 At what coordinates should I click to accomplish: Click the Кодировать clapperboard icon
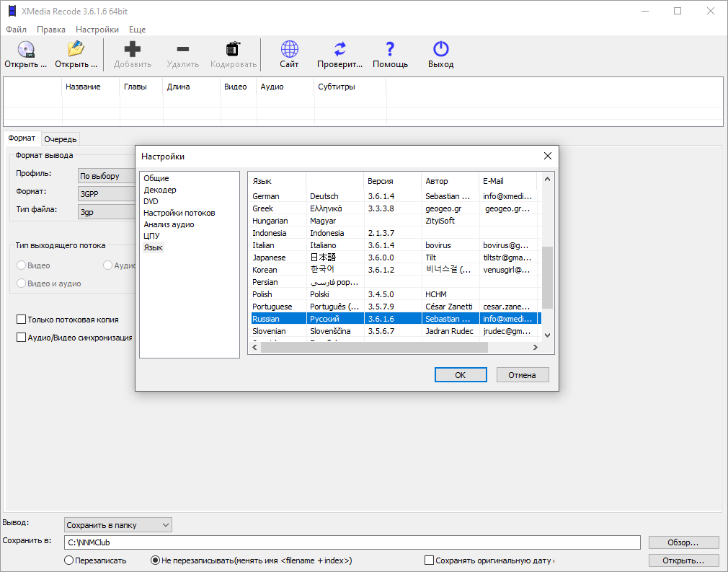[x=233, y=49]
